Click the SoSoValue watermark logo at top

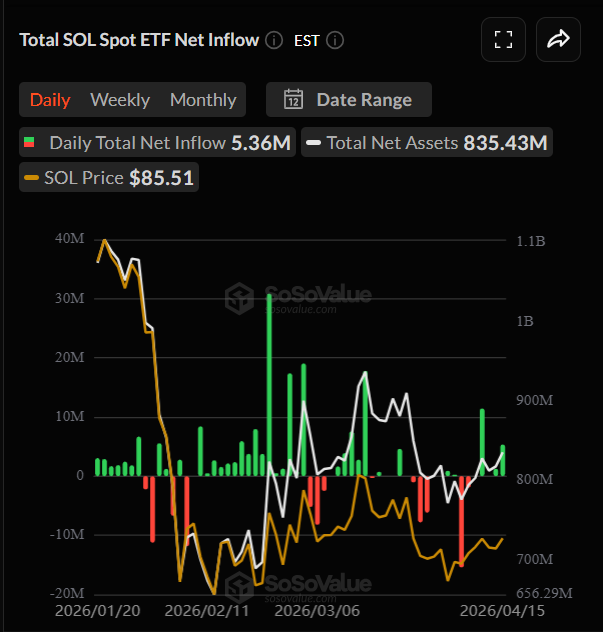point(298,297)
